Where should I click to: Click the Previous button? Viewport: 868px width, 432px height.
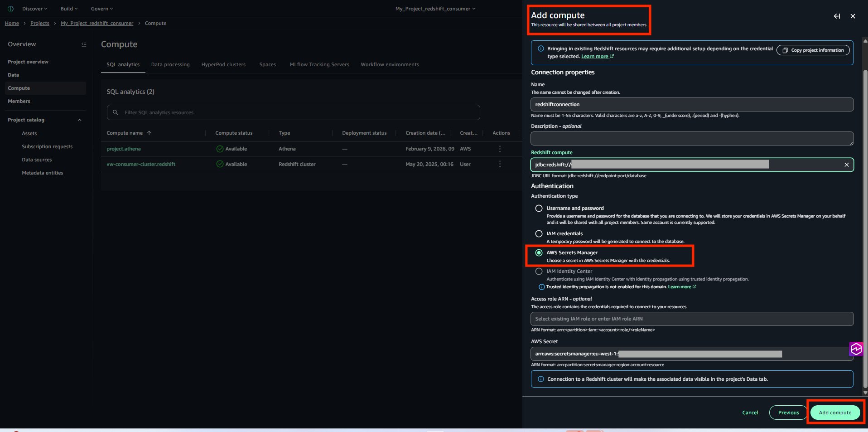click(x=788, y=413)
